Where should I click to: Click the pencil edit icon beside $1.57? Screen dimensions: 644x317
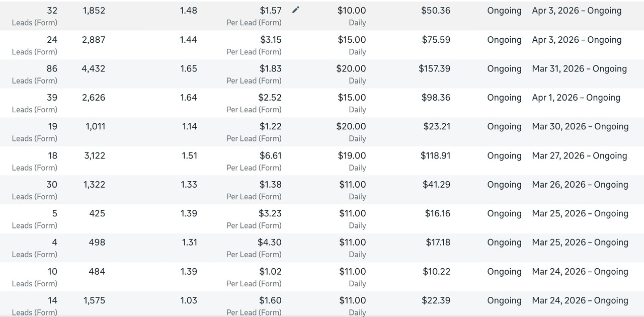(x=296, y=10)
